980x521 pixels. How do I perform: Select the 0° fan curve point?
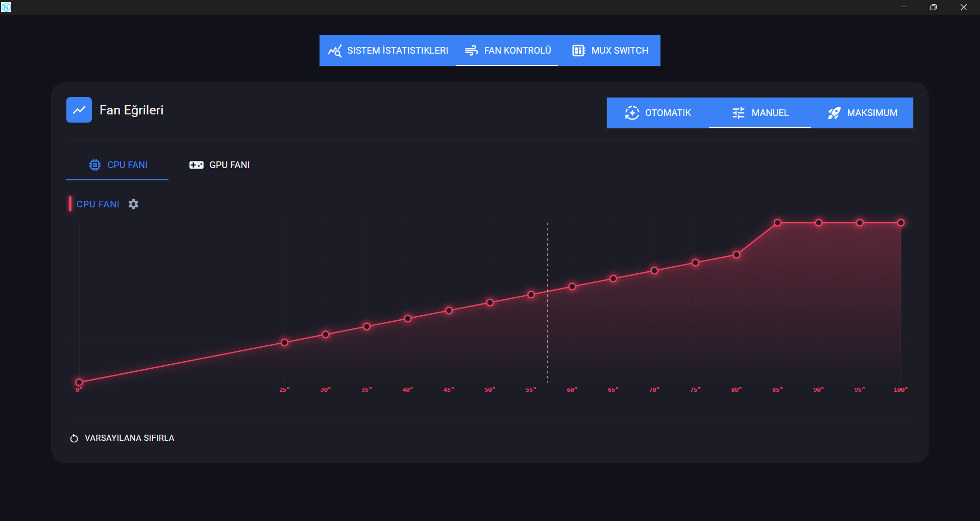click(79, 382)
